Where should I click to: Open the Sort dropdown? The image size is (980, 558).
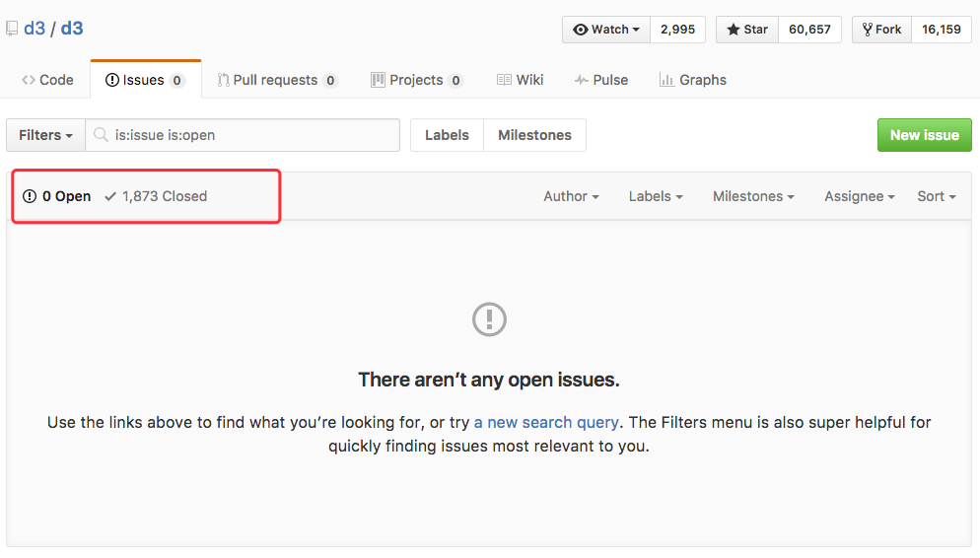[x=937, y=196]
